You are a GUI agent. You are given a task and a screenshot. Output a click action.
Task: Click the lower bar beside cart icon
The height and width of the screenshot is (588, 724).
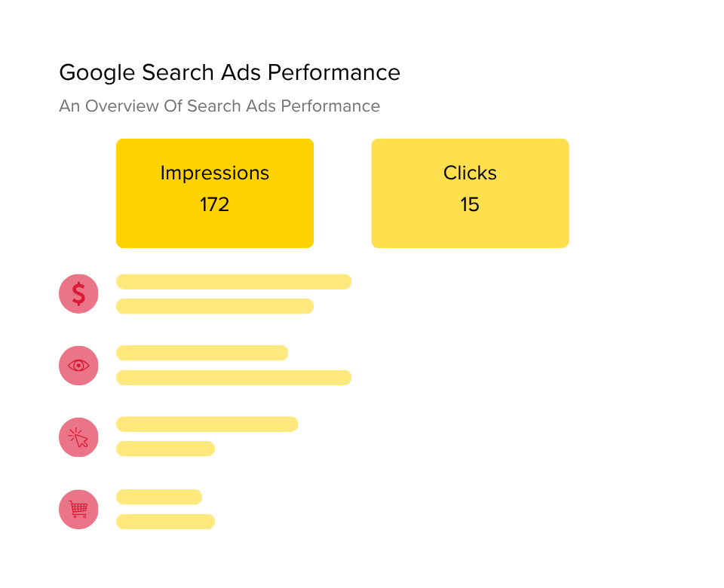165,522
